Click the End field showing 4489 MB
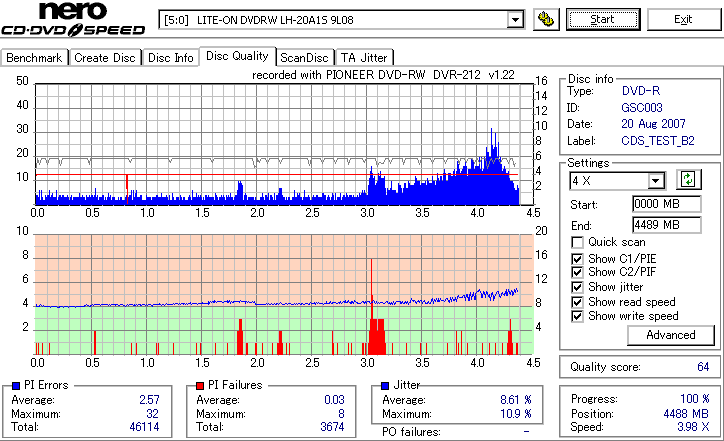This screenshot has width=724, height=441. coord(666,225)
